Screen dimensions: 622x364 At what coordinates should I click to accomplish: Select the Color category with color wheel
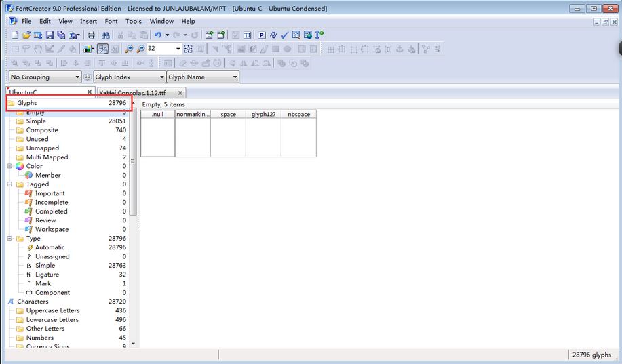[x=33, y=166]
